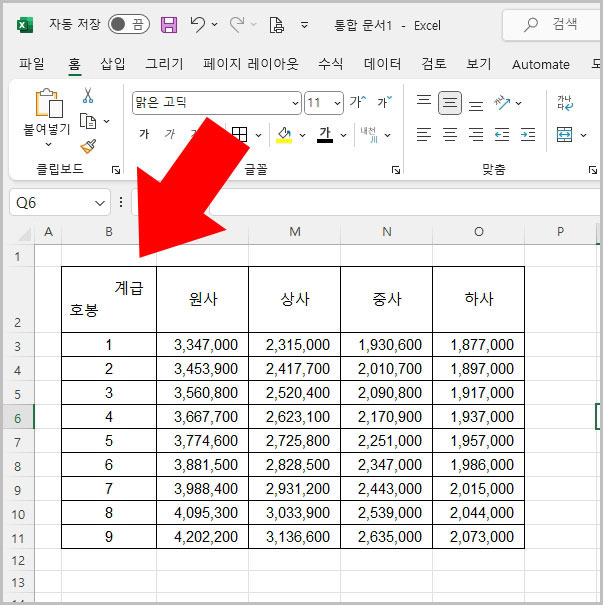Select column header M
603x605 pixels.
[295, 232]
